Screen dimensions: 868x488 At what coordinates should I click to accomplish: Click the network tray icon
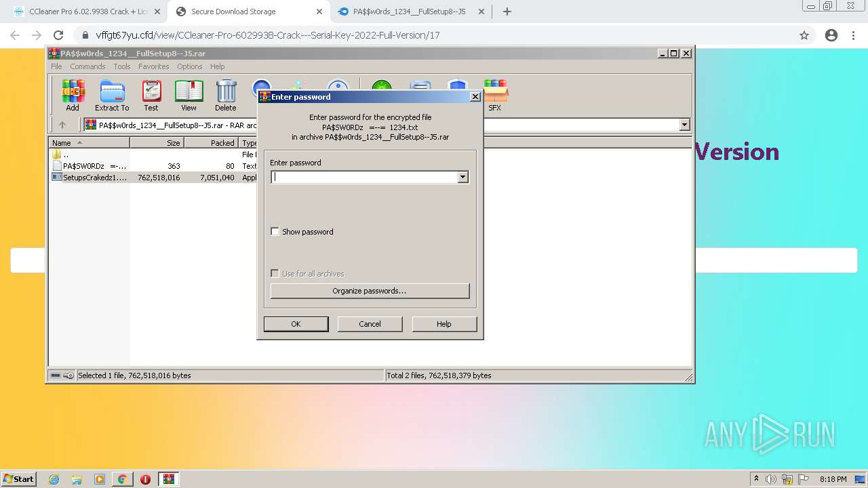(x=787, y=479)
